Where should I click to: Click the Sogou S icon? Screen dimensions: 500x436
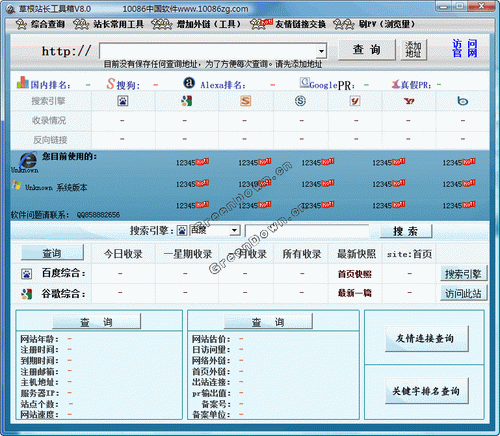coord(111,84)
